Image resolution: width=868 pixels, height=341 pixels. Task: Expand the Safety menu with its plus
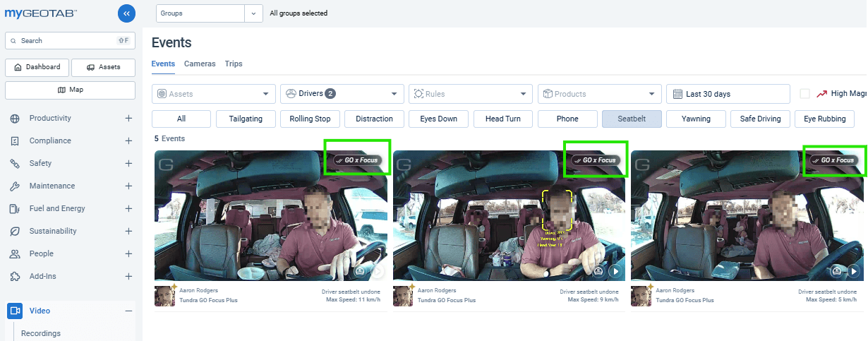[128, 164]
